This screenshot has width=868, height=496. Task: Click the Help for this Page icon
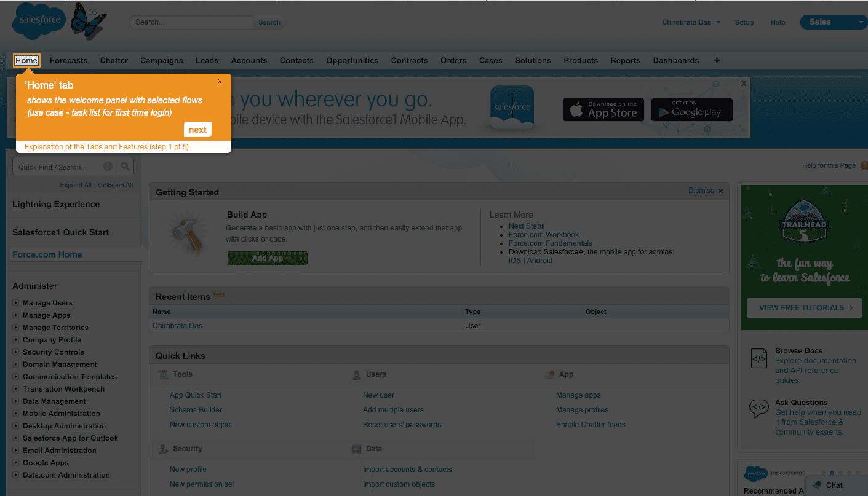pos(864,165)
